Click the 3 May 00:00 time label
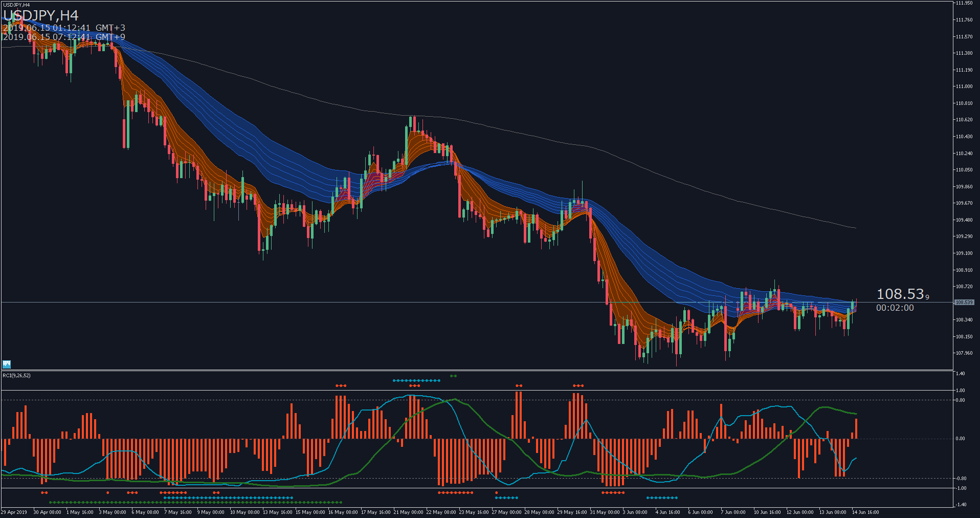Viewport: 980px width, 518px height. (x=113, y=512)
